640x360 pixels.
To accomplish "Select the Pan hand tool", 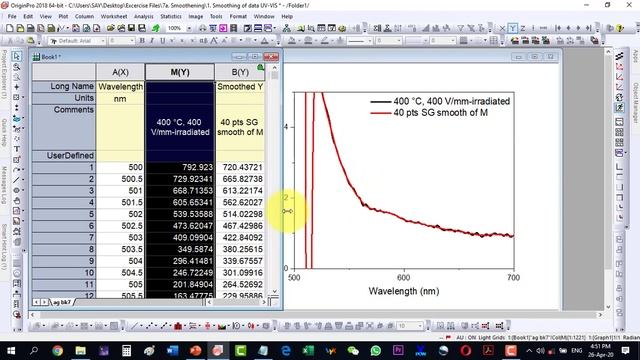I will pyautogui.click(x=17, y=200).
